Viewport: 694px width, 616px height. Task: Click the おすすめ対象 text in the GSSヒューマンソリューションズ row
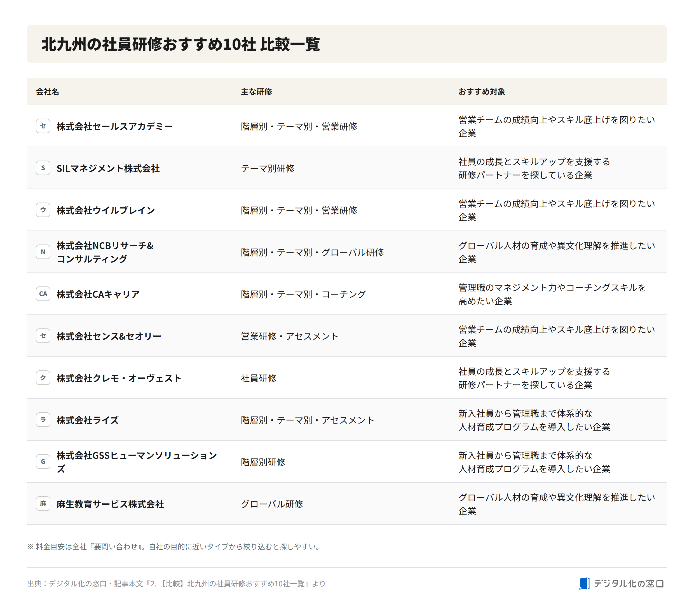coord(534,462)
